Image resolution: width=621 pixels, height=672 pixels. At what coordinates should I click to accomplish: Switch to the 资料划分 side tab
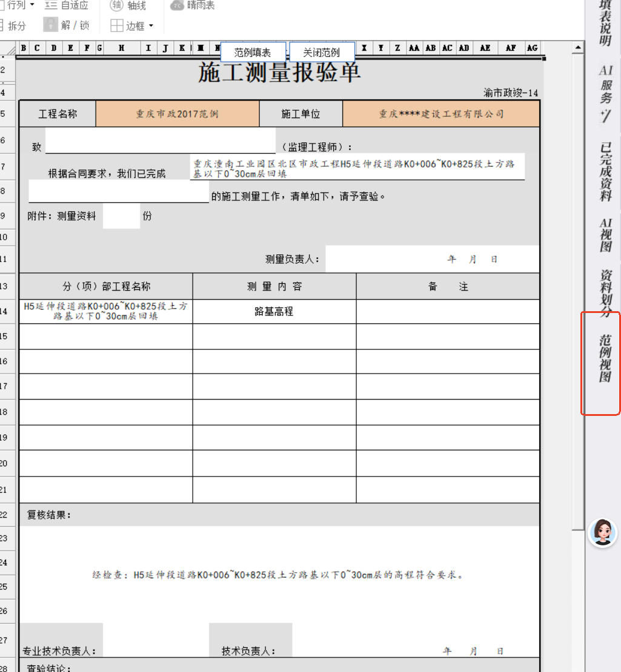point(605,293)
